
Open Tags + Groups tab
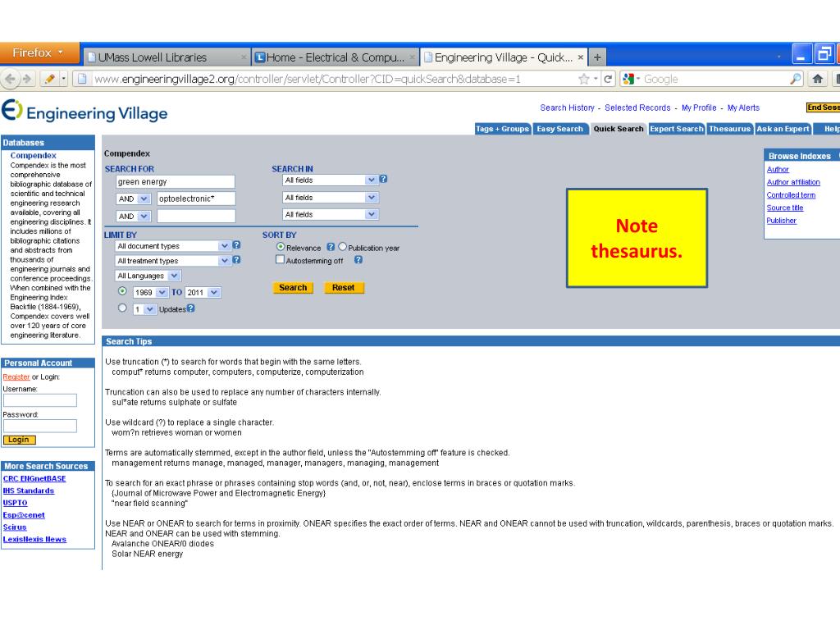[503, 129]
